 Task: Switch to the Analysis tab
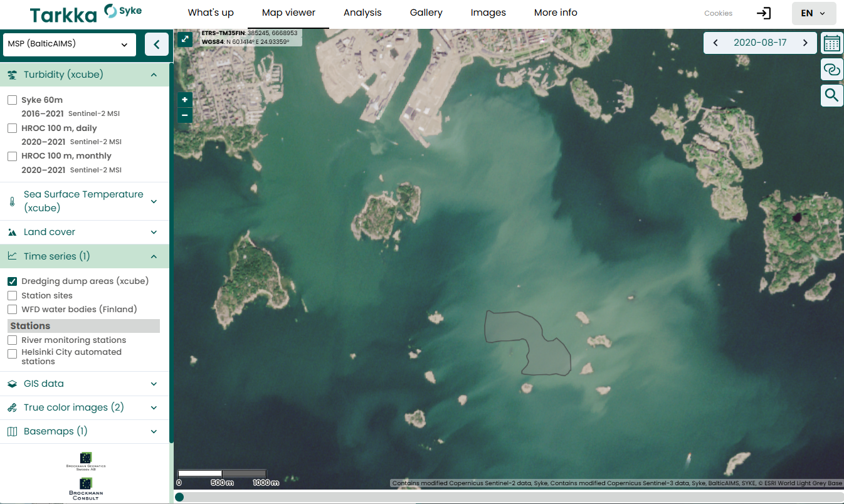point(362,13)
